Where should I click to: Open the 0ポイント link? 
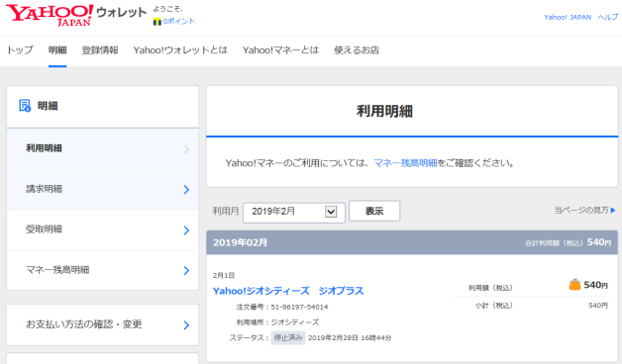[179, 22]
